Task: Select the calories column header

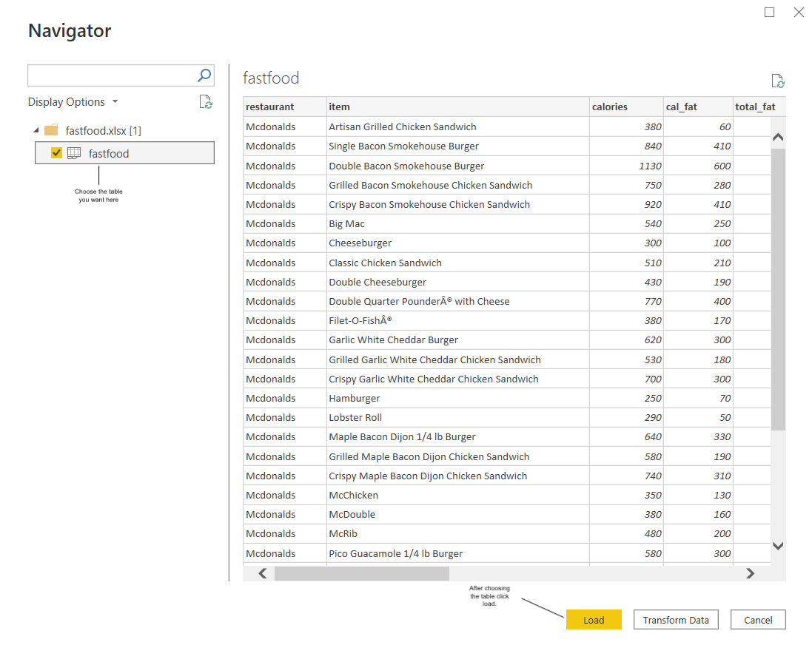Action: pyautogui.click(x=626, y=107)
